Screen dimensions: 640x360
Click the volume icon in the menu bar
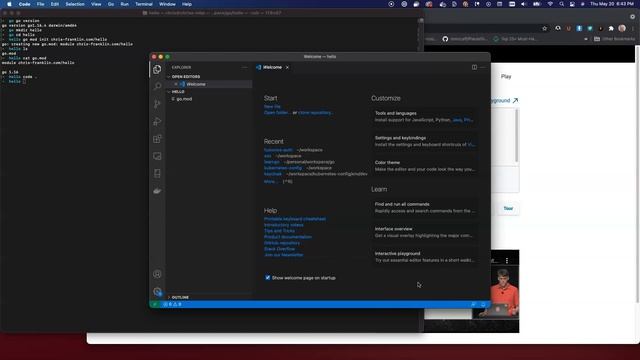(x=523, y=4)
